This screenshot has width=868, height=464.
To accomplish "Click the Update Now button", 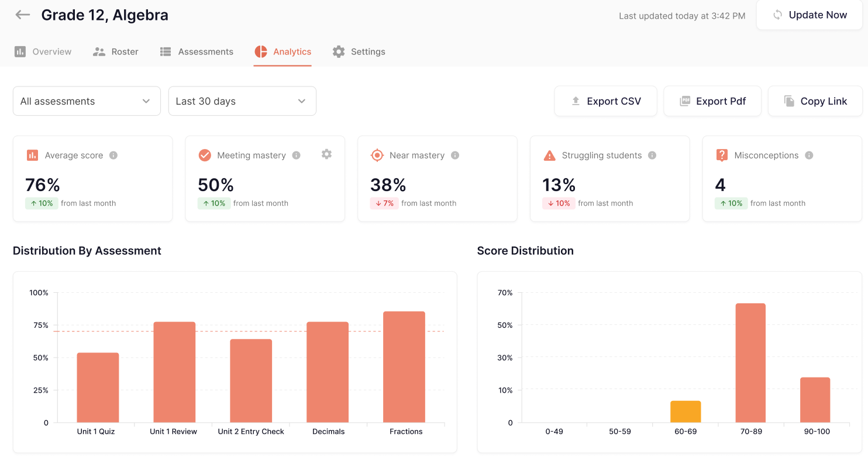I will [x=810, y=15].
